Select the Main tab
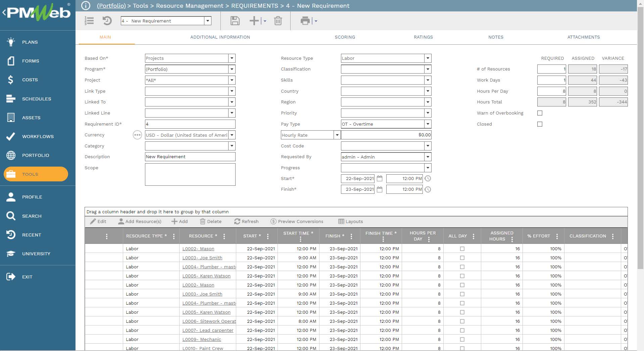 coord(105,37)
